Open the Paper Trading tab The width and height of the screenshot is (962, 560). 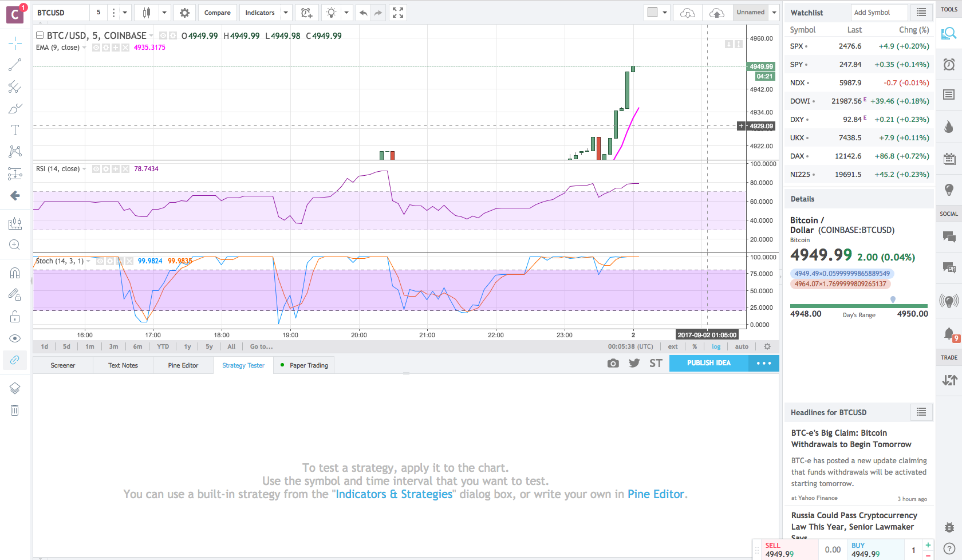(x=304, y=365)
